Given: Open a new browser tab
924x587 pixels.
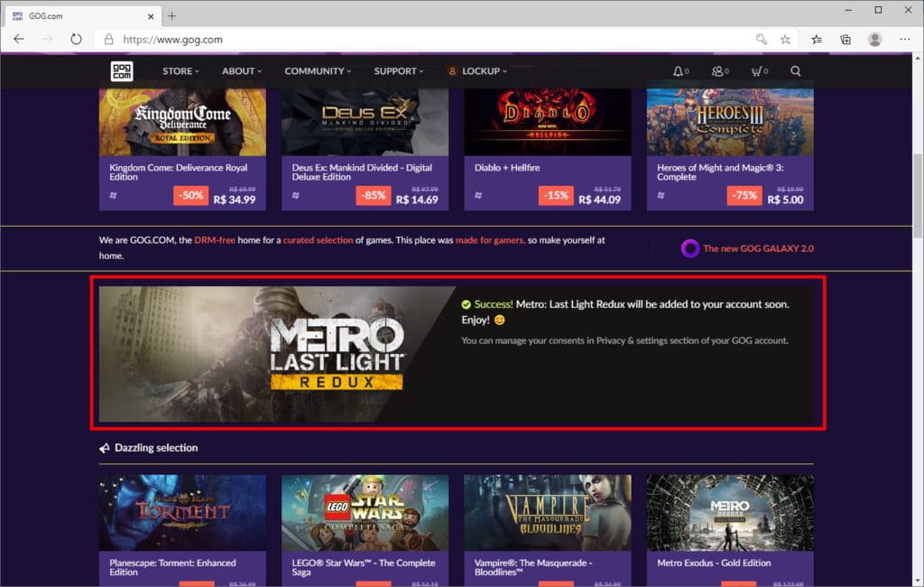Looking at the screenshot, I should click(171, 16).
